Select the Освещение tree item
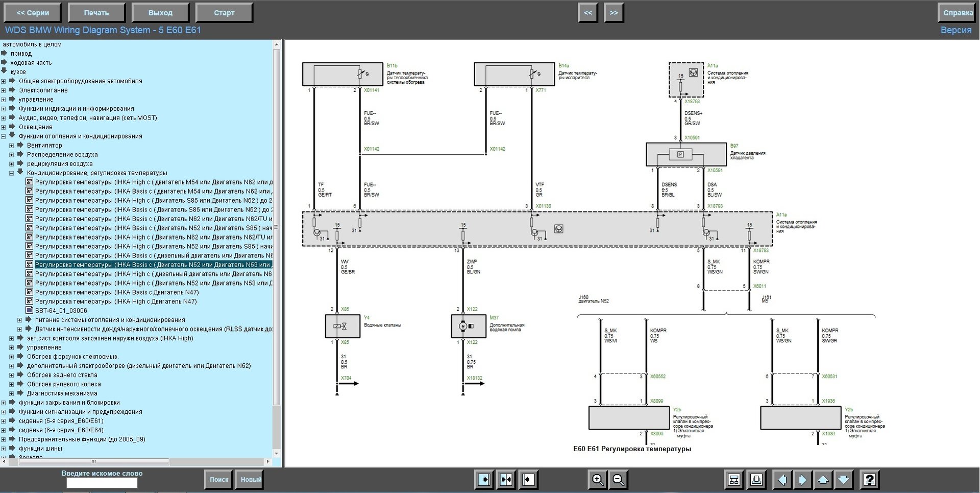 click(35, 127)
